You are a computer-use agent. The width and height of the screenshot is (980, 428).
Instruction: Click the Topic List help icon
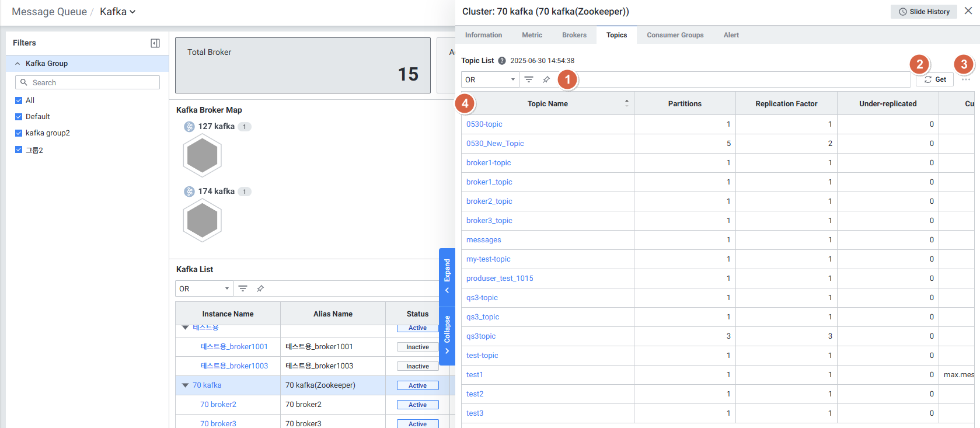pos(502,61)
